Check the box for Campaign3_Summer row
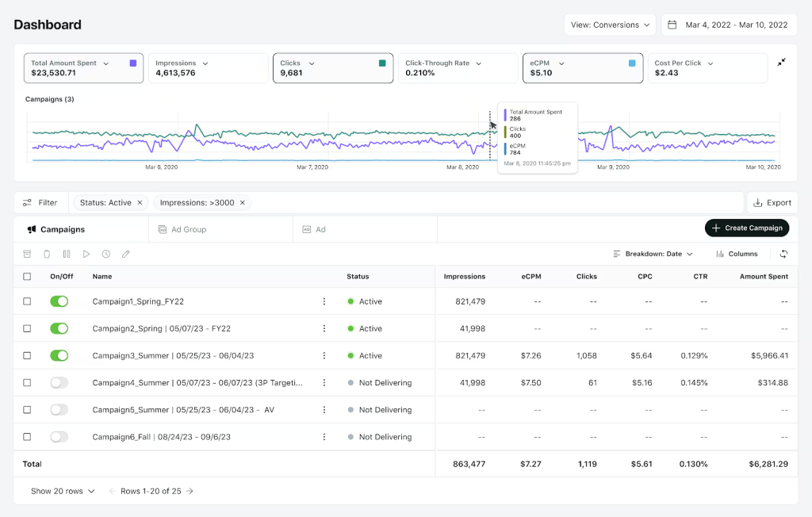 coord(27,356)
